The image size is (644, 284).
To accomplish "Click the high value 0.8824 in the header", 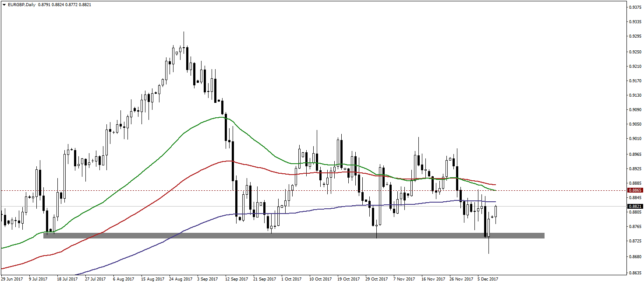I will 58,4.
